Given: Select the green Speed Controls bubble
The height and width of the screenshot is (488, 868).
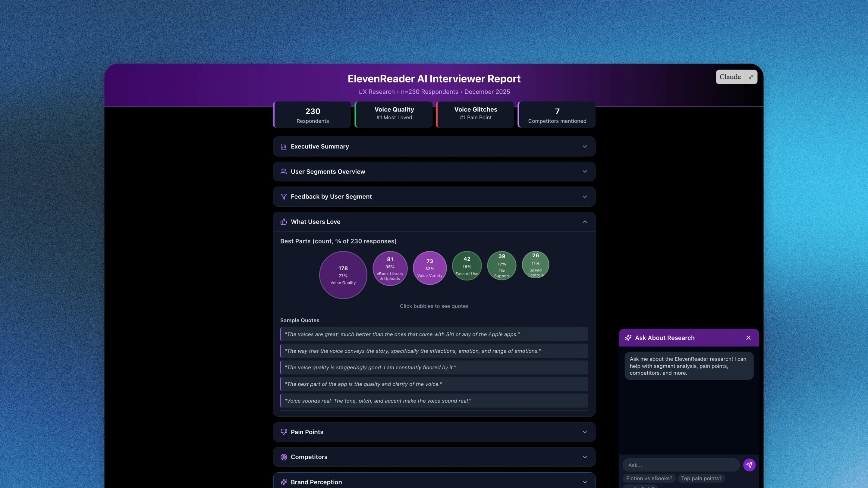Looking at the screenshot, I should point(535,265).
